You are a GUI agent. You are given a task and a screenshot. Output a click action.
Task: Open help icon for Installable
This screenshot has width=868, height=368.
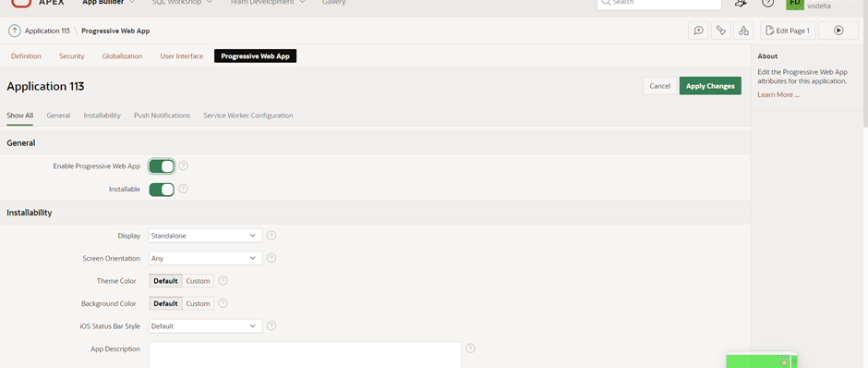pos(183,189)
